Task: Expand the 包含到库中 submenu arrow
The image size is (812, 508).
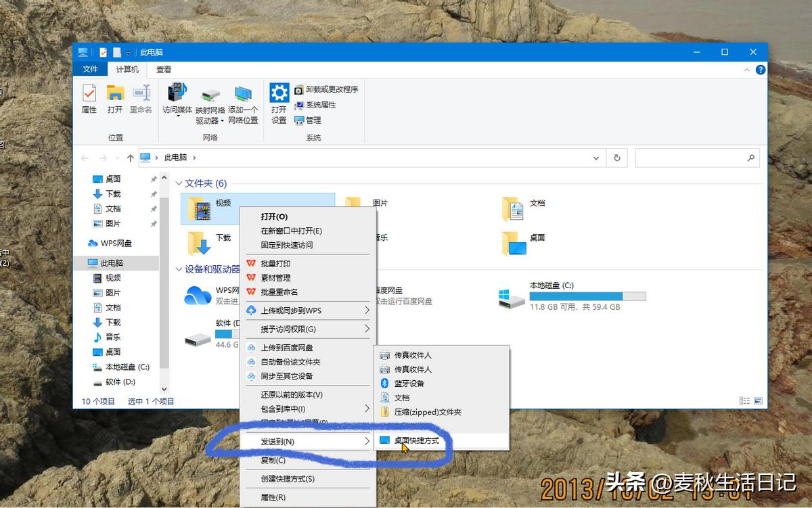Action: [366, 409]
